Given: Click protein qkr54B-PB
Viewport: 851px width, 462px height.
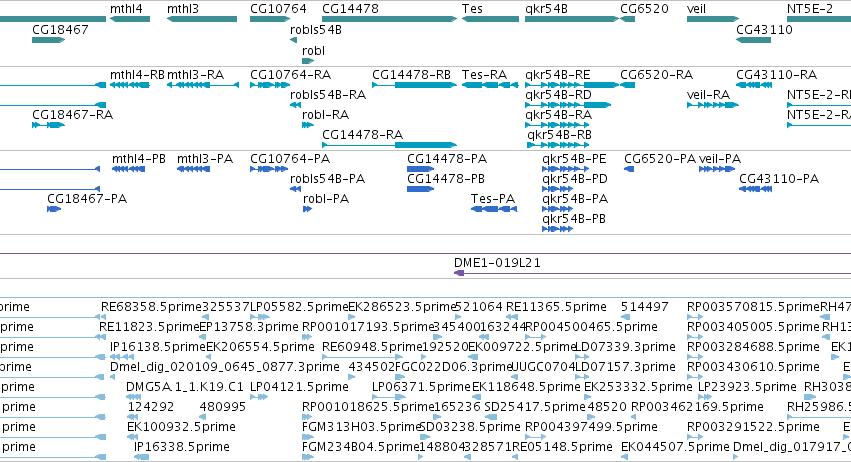Looking at the screenshot, I should (574, 219).
